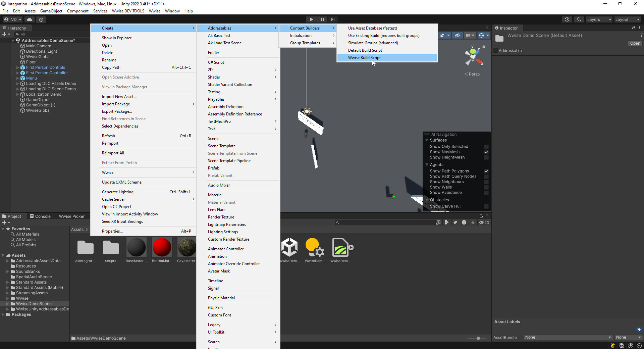The height and width of the screenshot is (349, 644).
Task: Open the Undo History icon
Action: [567, 19]
